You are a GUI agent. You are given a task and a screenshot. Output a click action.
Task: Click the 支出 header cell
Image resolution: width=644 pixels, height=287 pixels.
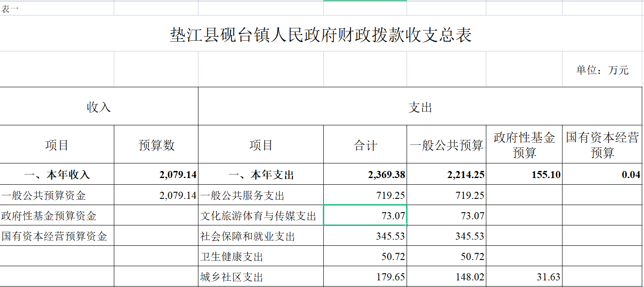[420, 107]
